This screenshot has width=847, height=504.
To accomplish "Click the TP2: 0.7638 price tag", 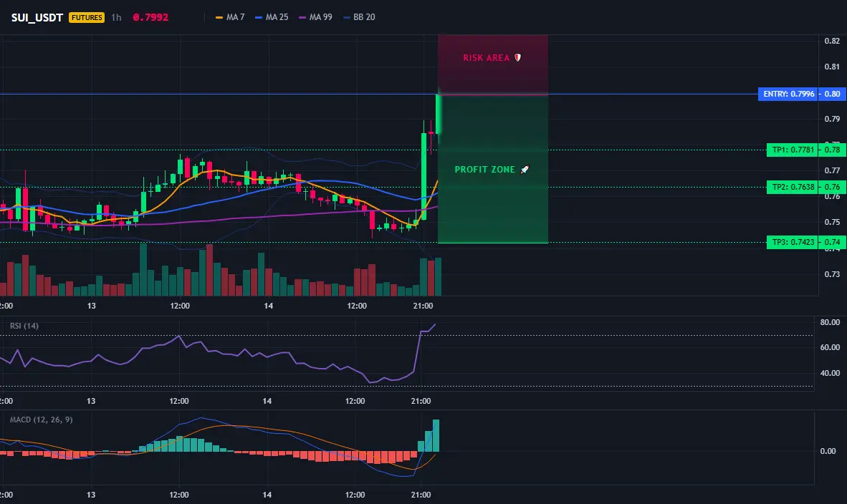I will (793, 188).
